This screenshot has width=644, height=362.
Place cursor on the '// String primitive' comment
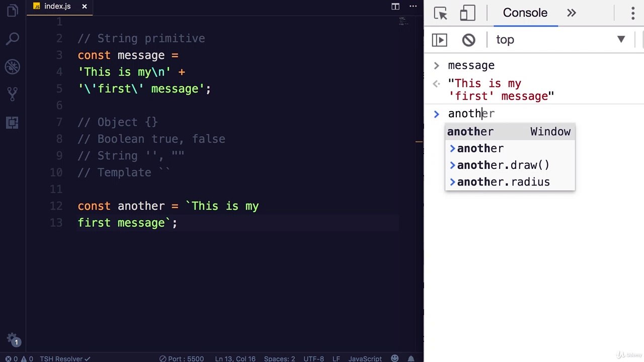(141, 39)
